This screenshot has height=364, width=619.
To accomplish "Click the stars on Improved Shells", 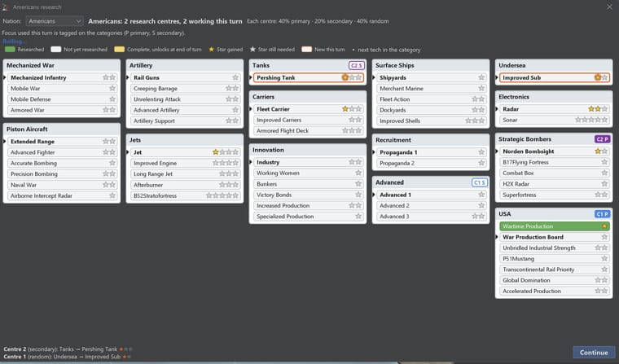I will point(475,121).
